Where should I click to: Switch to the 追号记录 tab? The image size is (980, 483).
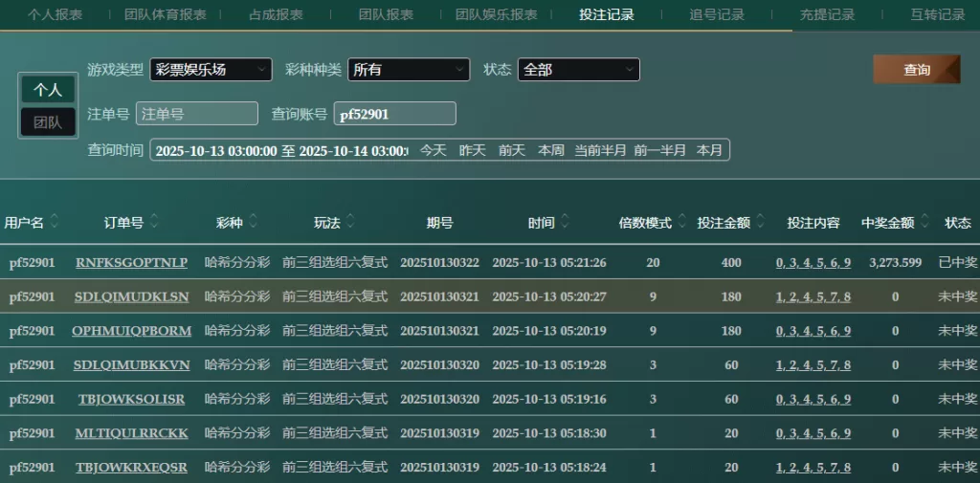click(717, 14)
